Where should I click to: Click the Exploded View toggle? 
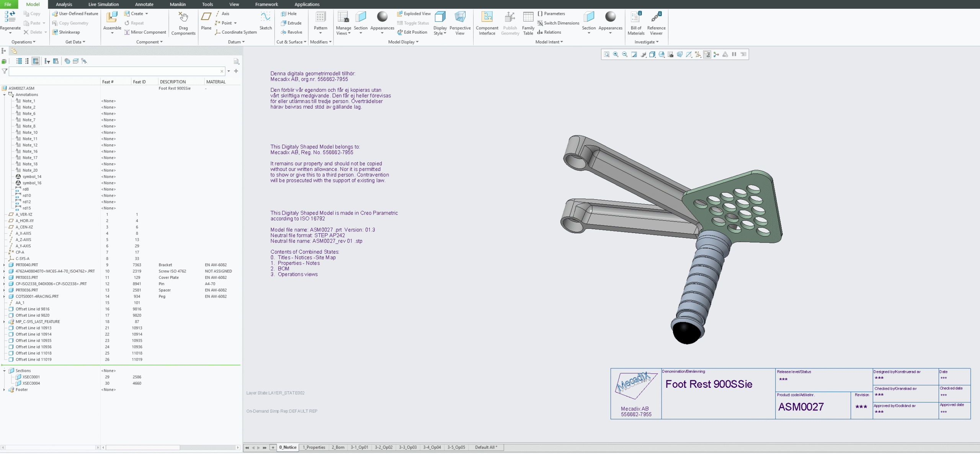coord(414,14)
